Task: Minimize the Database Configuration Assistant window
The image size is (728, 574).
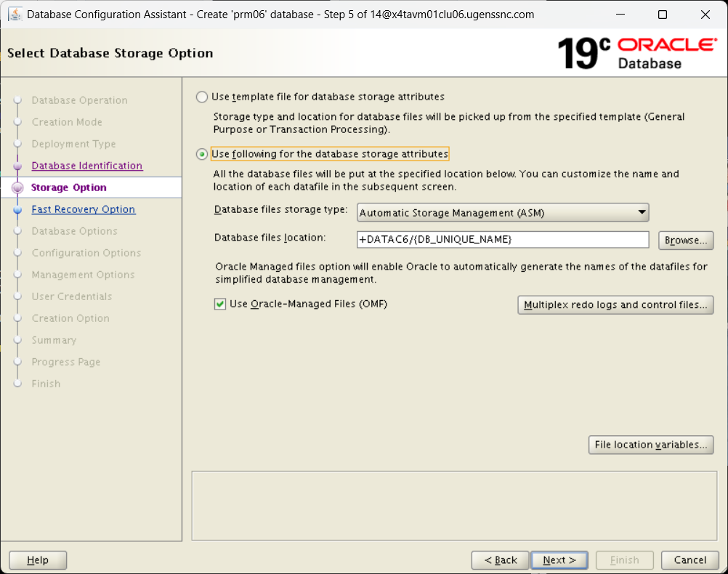Action: pyautogui.click(x=620, y=15)
